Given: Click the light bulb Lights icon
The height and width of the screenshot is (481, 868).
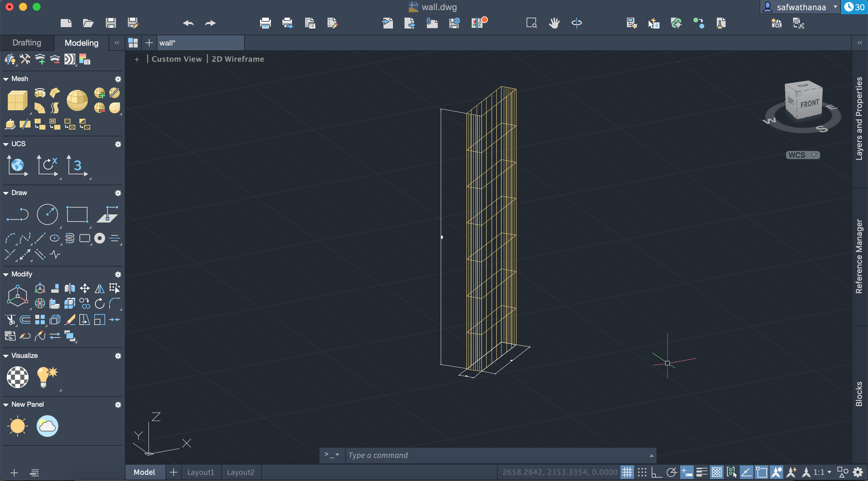Looking at the screenshot, I should [47, 377].
